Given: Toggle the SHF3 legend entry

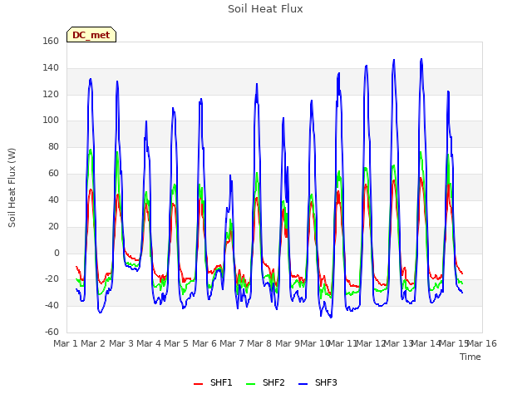Looking at the screenshot, I should coord(318,382).
